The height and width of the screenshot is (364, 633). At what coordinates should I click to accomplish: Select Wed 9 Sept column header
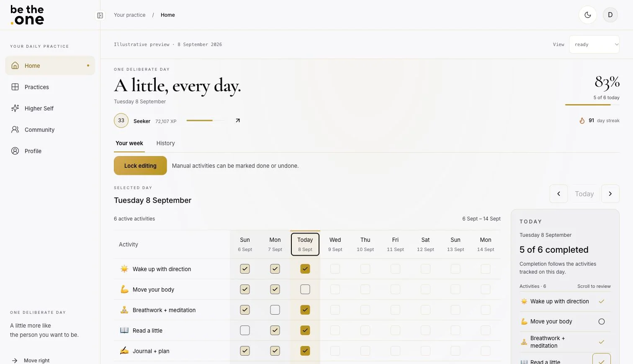point(335,244)
